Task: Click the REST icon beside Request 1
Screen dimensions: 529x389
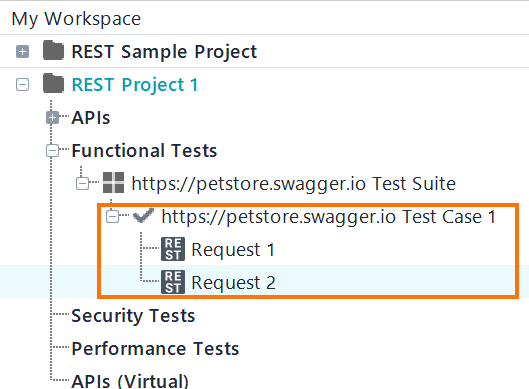Action: click(173, 249)
